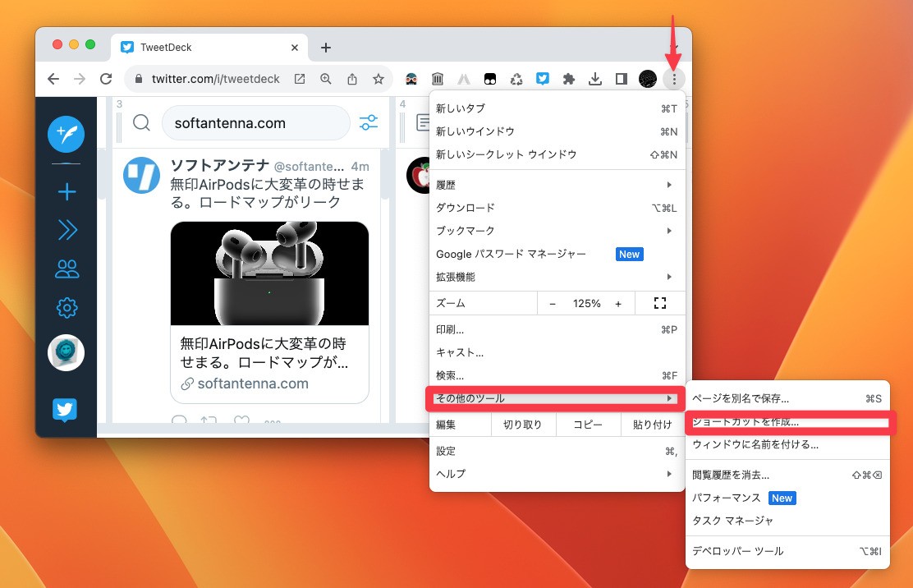Select the compose tweet feather icon

click(66, 134)
